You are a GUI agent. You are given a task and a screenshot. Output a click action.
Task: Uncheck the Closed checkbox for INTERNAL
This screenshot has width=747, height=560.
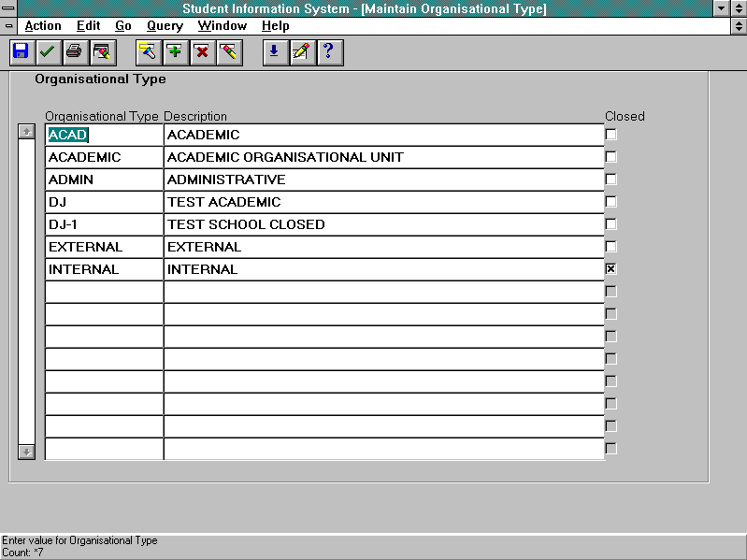[611, 269]
